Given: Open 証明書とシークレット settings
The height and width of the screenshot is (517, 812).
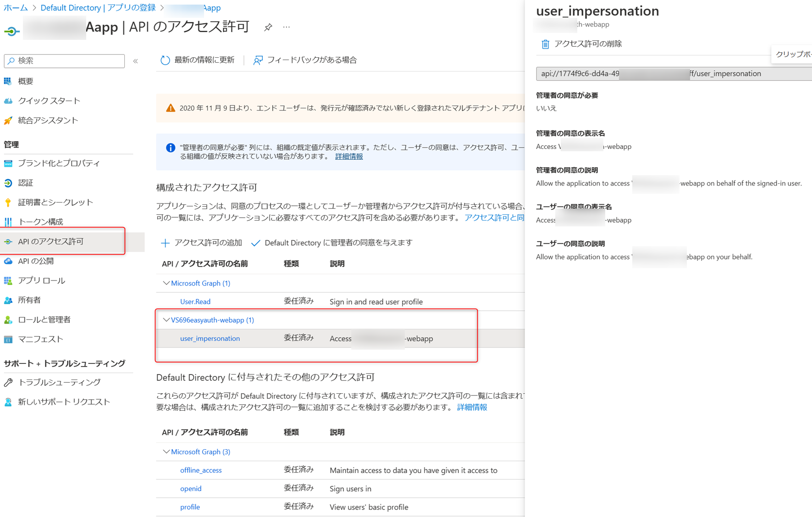Looking at the screenshot, I should coord(55,202).
